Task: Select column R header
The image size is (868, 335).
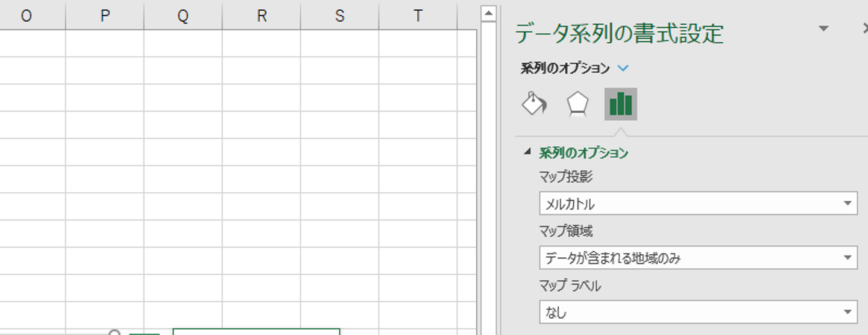Action: click(x=262, y=16)
